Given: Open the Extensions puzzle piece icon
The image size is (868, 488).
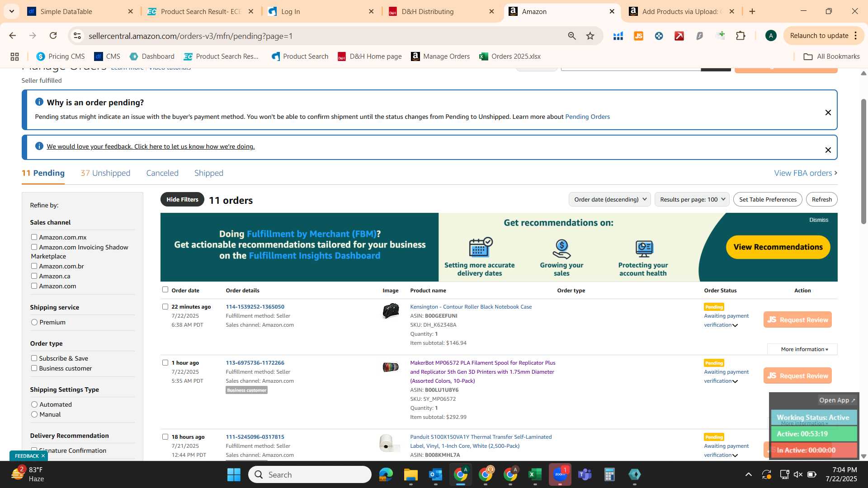Looking at the screenshot, I should [x=741, y=36].
